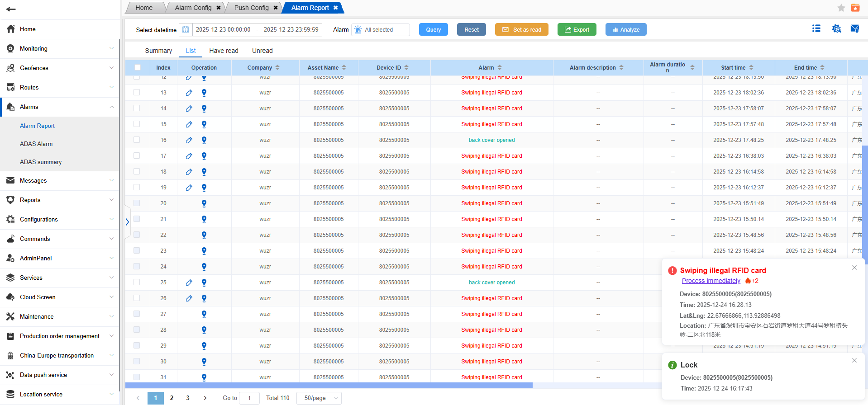Open the 50/page page size dropdown
The width and height of the screenshot is (868, 405).
tap(319, 398)
